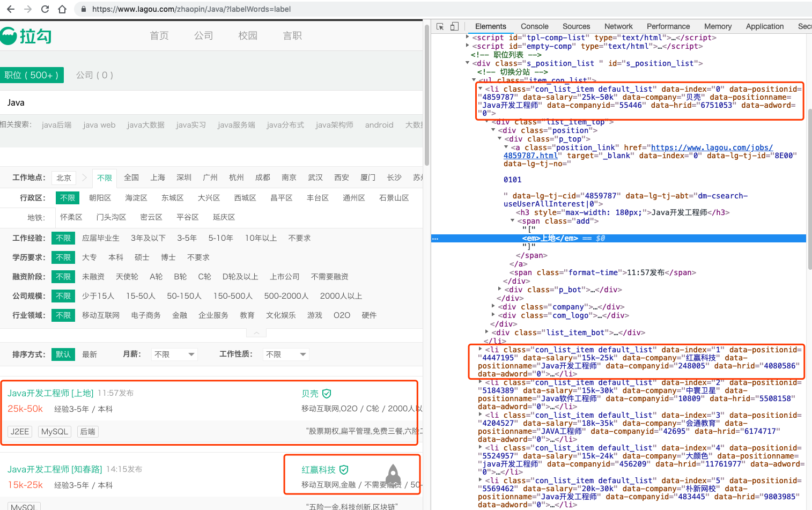The height and width of the screenshot is (510, 812).
Task: Open the browser home page icon
Action: [62, 9]
